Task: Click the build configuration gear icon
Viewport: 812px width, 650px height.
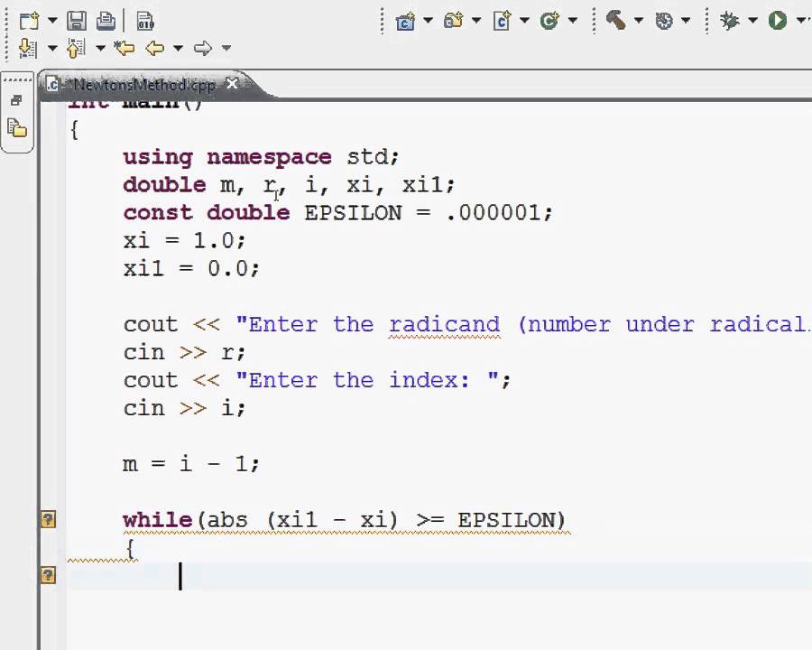Action: click(x=664, y=21)
